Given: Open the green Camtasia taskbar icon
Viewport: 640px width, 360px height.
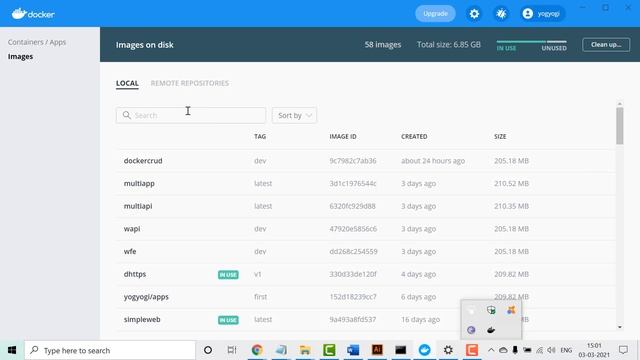Looking at the screenshot, I should 329,350.
